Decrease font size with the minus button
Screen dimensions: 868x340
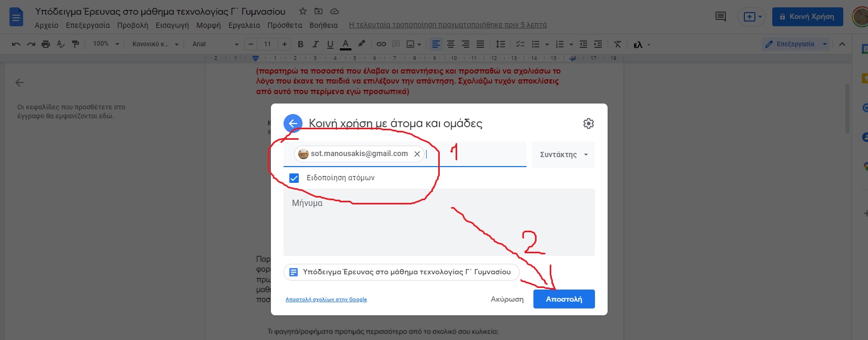click(251, 44)
